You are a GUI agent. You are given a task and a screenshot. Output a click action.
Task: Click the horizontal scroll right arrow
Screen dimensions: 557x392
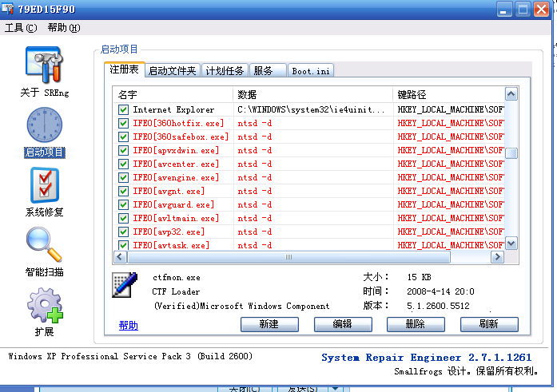[497, 257]
